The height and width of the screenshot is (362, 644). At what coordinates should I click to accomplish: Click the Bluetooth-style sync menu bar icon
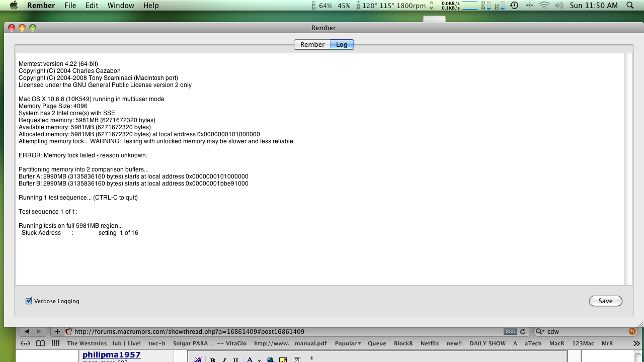[529, 6]
